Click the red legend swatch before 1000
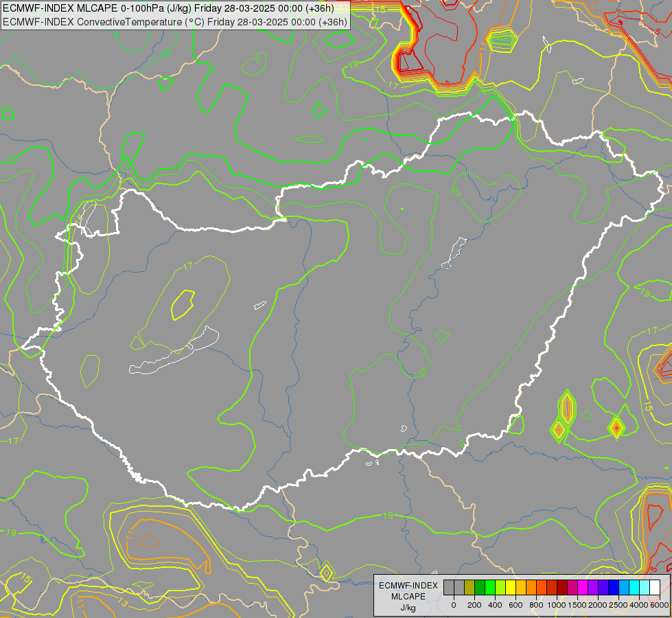This screenshot has height=618, width=672. click(x=552, y=587)
